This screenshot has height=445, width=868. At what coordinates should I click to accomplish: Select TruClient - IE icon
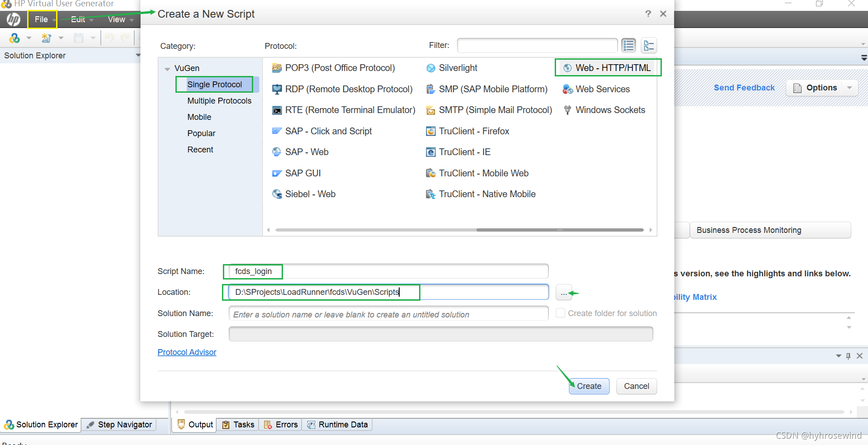pos(431,152)
